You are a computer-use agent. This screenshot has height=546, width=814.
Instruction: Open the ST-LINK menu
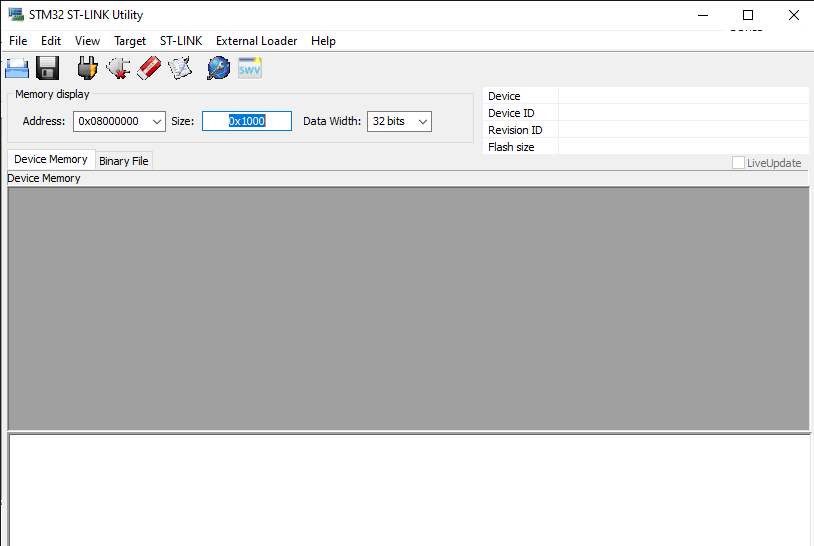coord(181,41)
